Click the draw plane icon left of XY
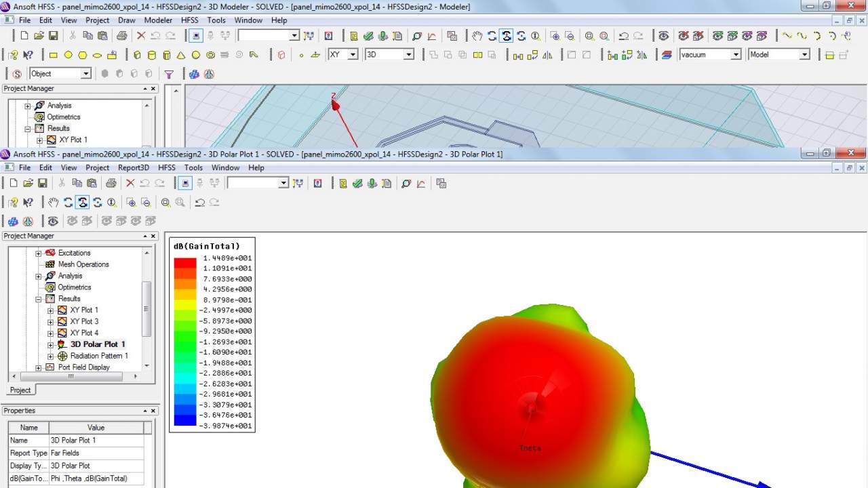868x488 pixels. tap(315, 55)
